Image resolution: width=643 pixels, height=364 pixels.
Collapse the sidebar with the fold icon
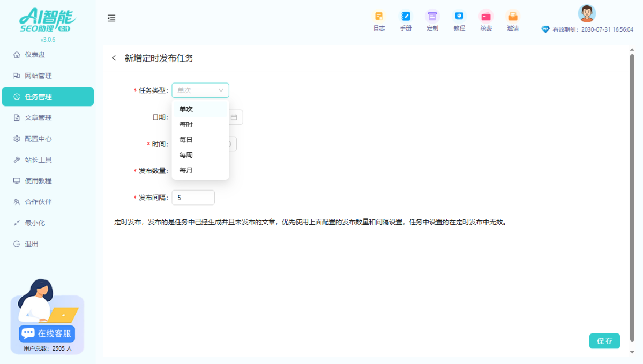pyautogui.click(x=111, y=18)
